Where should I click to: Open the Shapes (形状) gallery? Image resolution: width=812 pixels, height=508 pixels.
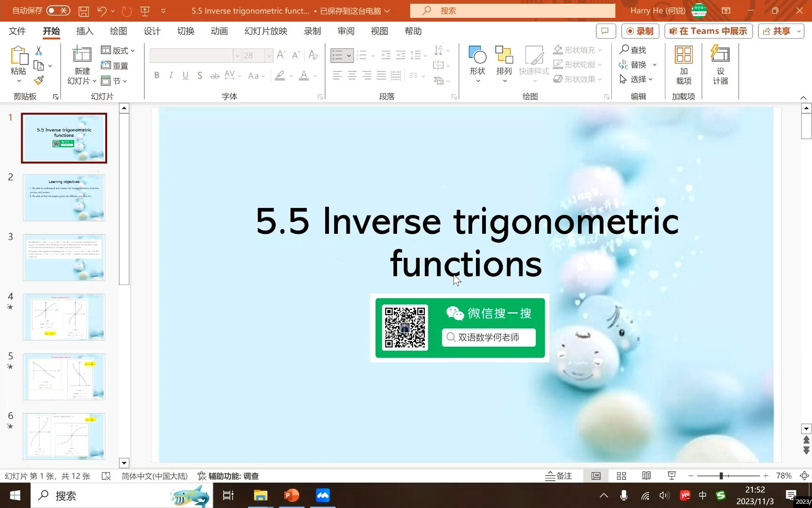477,64
